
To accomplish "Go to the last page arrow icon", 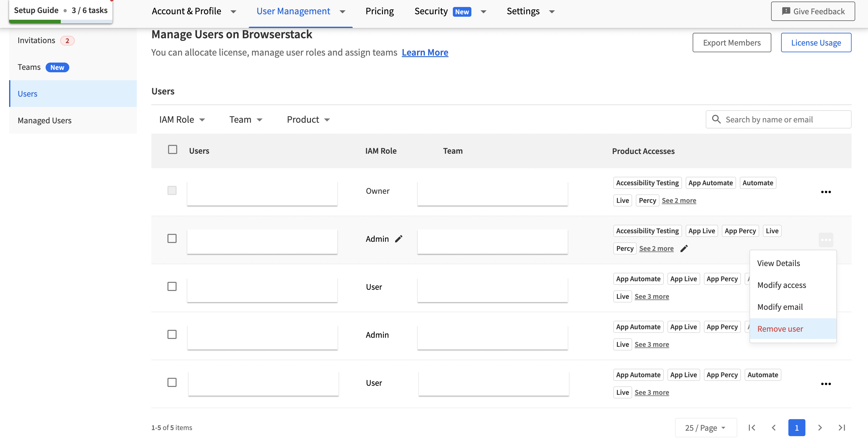I will 842,428.
